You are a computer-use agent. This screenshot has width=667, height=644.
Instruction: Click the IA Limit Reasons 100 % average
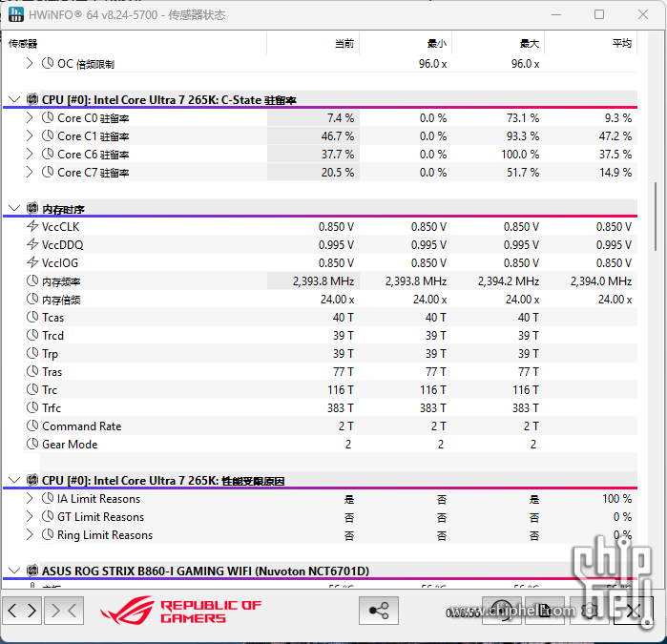[x=616, y=499]
